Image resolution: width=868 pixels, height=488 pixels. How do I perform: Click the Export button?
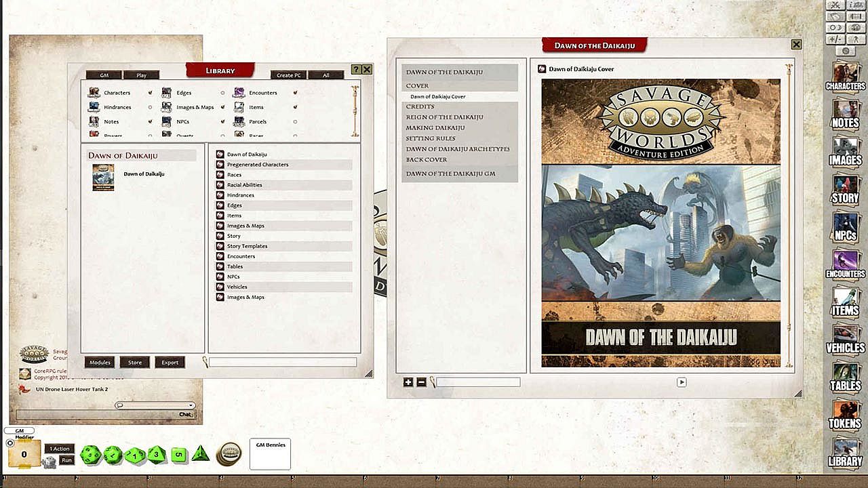(x=170, y=363)
